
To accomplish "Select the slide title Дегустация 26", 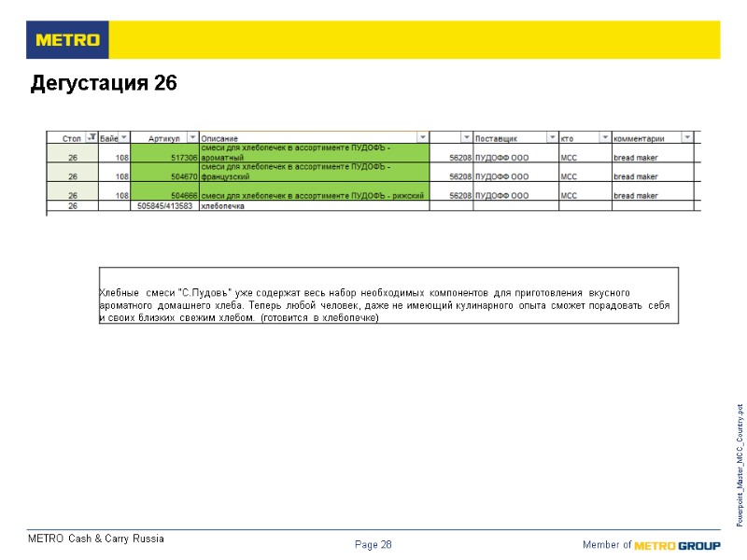I will click(x=104, y=83).
